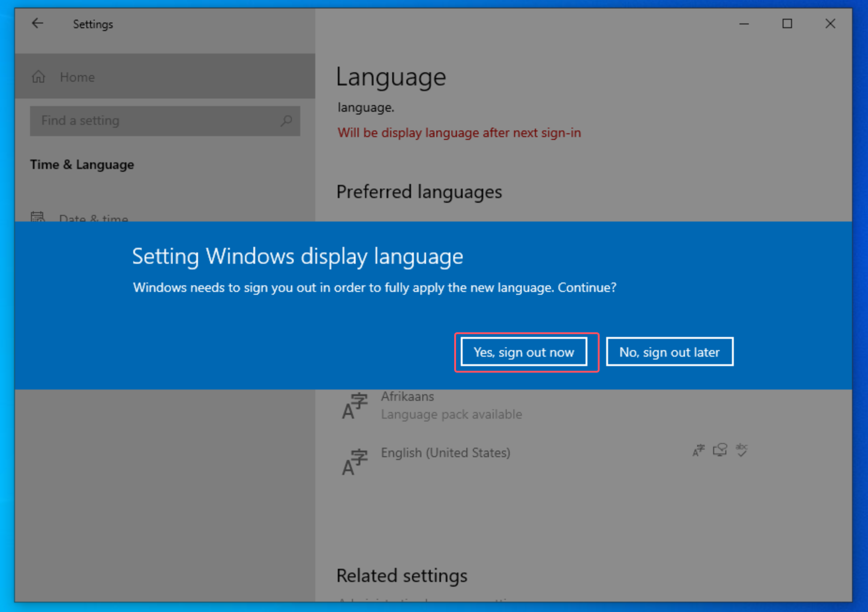Focus the Find a setting search field
Screen dimensions: 868x612
[x=155, y=121]
